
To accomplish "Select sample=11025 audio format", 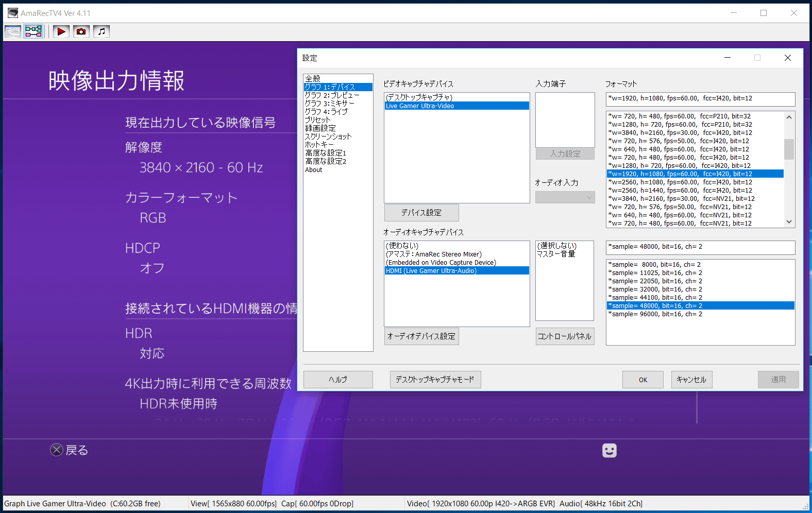I will 701,272.
